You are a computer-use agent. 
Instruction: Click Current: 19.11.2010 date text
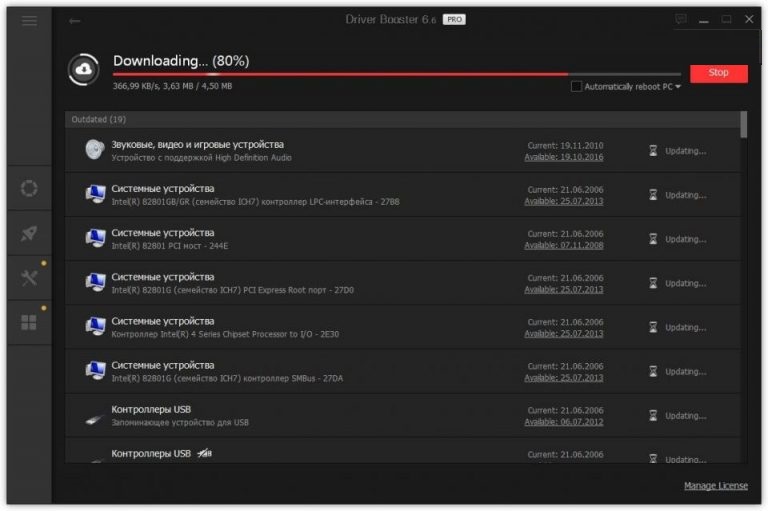pyautogui.click(x=565, y=146)
